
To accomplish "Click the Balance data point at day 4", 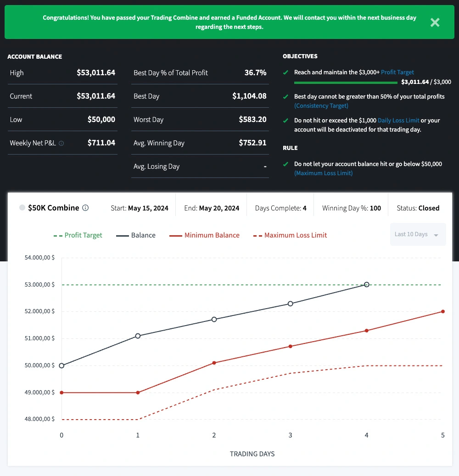I will click(x=366, y=284).
